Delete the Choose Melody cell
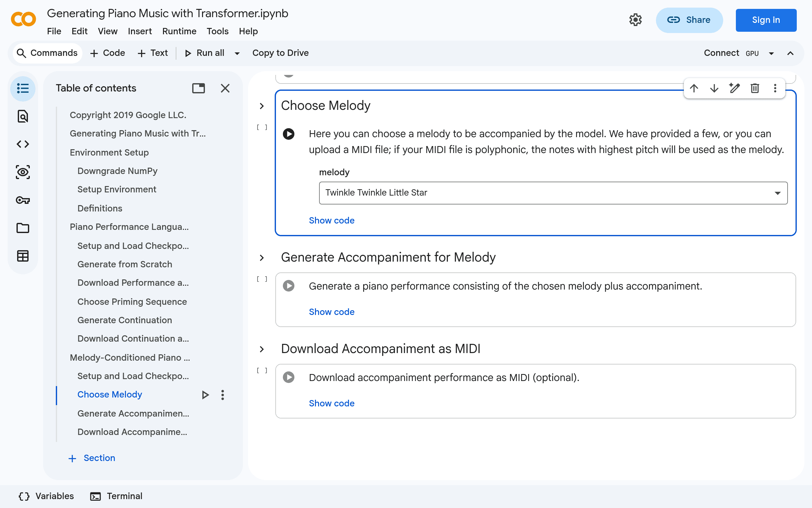This screenshot has width=812, height=508. click(755, 88)
